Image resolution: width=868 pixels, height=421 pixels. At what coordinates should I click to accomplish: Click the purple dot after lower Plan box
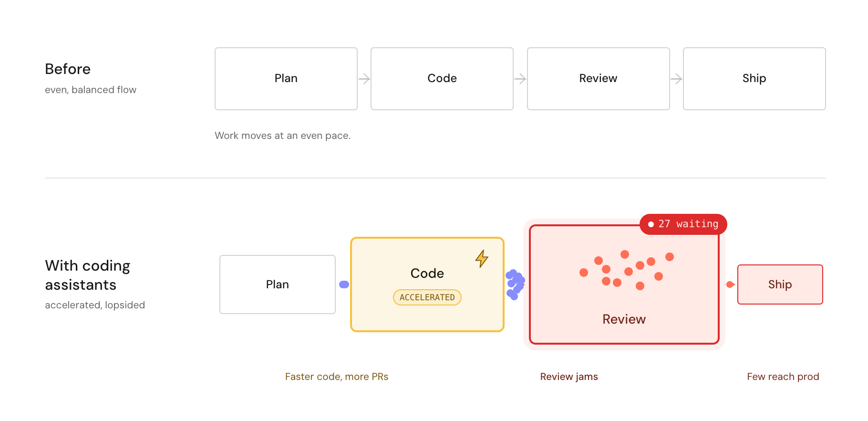[x=344, y=284]
